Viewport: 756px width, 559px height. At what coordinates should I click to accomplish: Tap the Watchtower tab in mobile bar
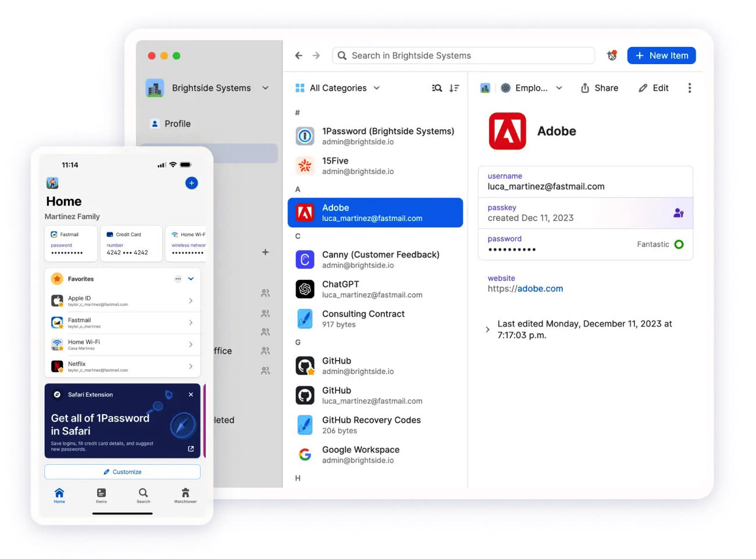click(x=185, y=495)
